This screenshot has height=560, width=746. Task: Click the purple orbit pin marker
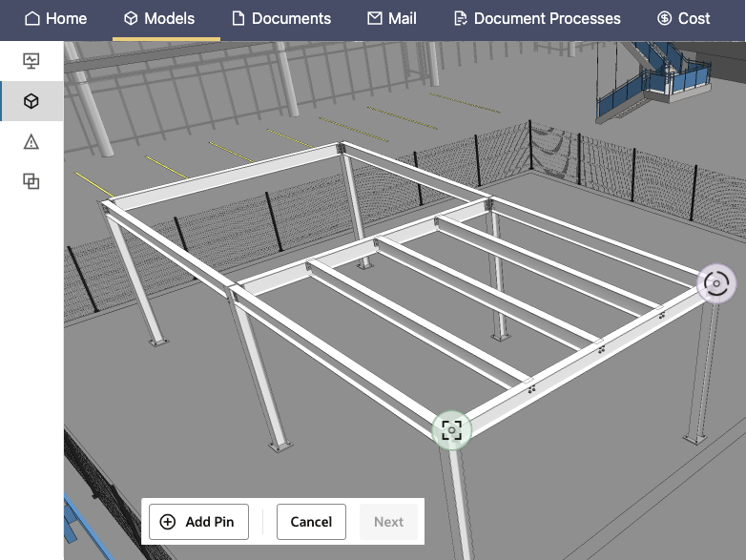click(x=715, y=283)
